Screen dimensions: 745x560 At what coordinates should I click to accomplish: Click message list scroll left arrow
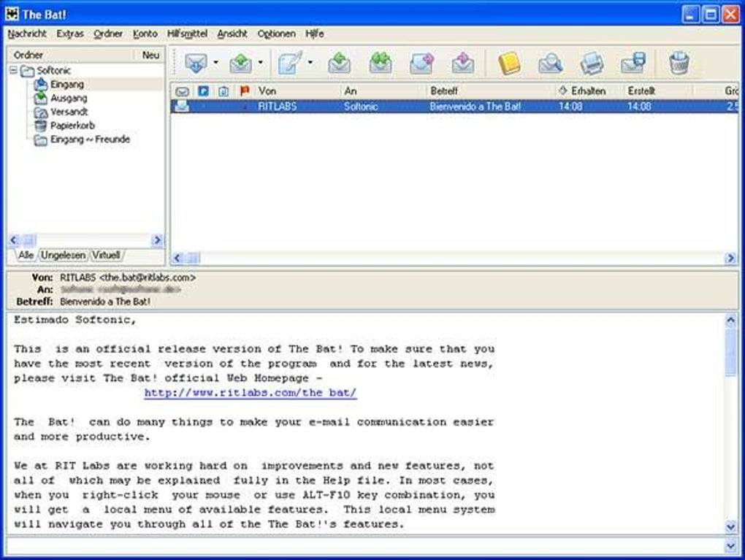177,258
